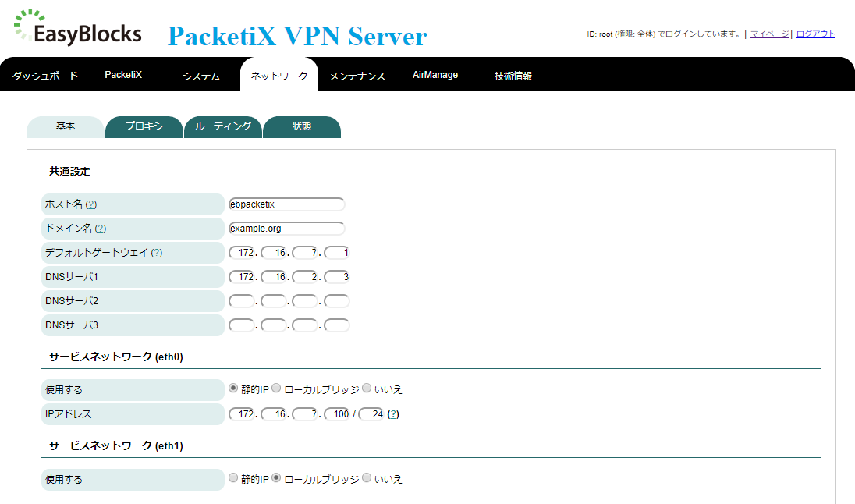Image resolution: width=855 pixels, height=504 pixels.
Task: Click third octet of デフォルトゲートウェイ
Action: (x=305, y=253)
